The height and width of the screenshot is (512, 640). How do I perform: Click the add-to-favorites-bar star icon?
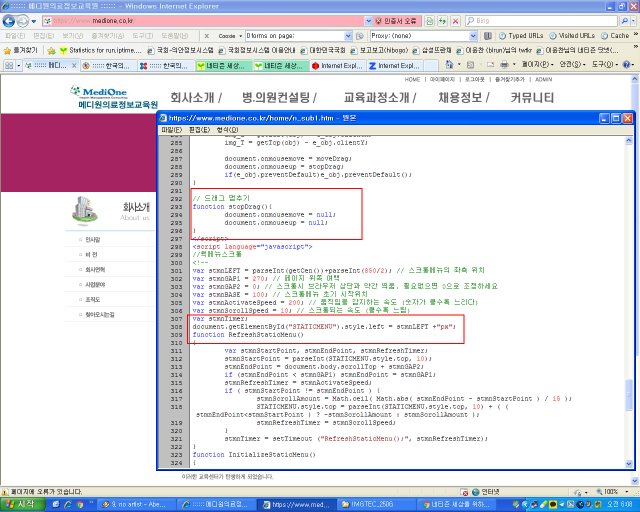tap(51, 51)
